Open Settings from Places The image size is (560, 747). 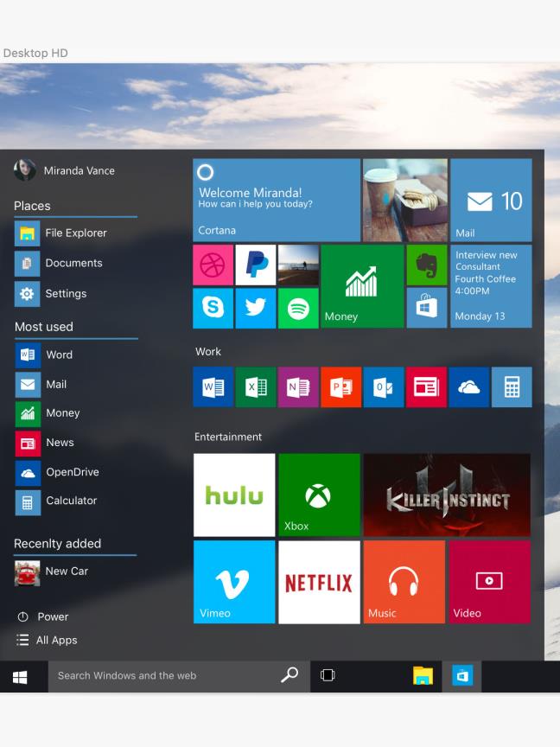[x=51, y=293]
